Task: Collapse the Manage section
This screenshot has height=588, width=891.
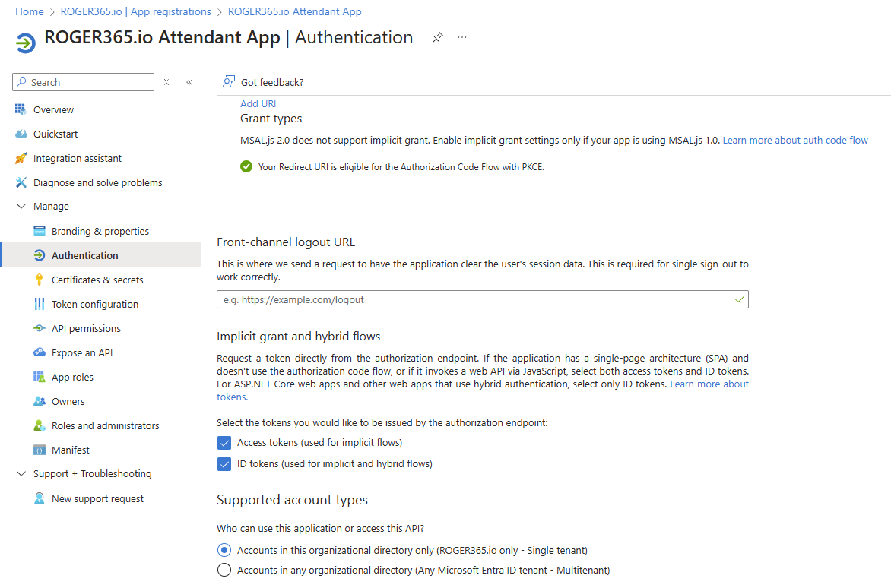Action: 21,207
